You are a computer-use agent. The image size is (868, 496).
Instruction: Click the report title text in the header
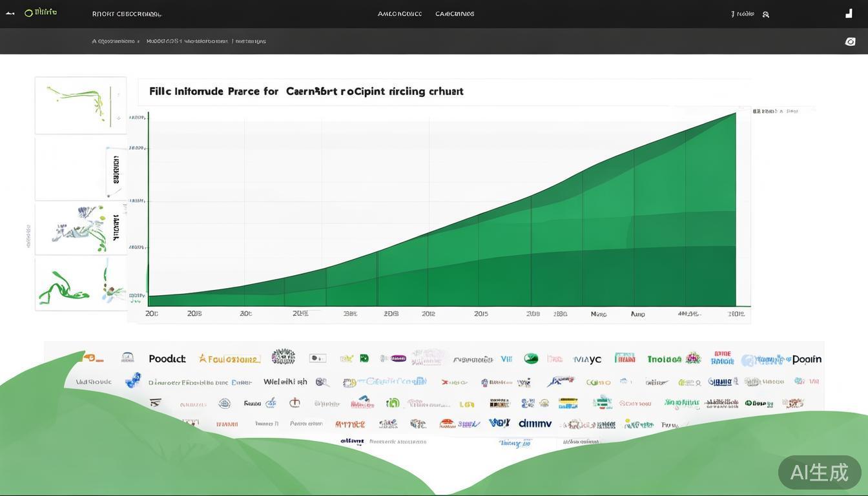click(127, 14)
